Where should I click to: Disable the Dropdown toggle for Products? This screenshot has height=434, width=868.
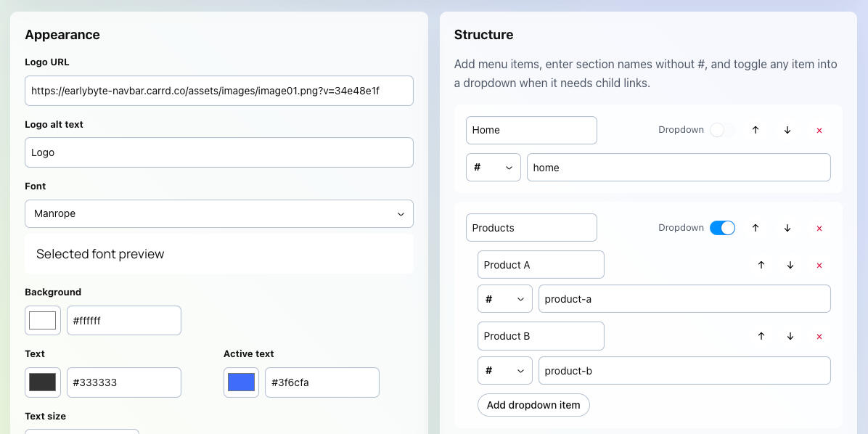tap(722, 228)
